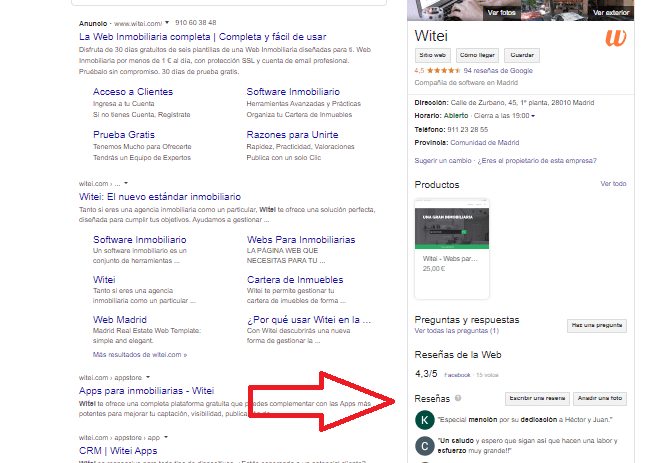Open the 'Web Madrid' sitelink

[x=120, y=320]
